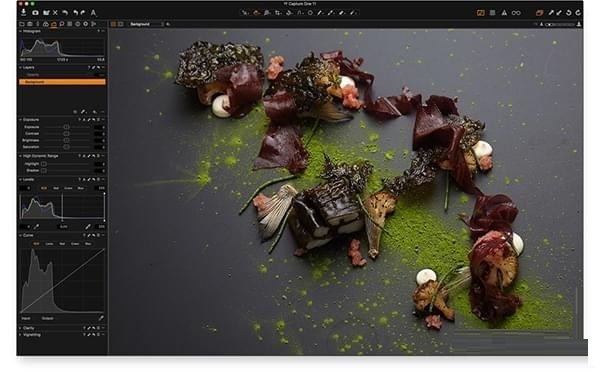The image size is (600, 380).
Task: Select the Crop cursor tool
Action: pos(278,13)
